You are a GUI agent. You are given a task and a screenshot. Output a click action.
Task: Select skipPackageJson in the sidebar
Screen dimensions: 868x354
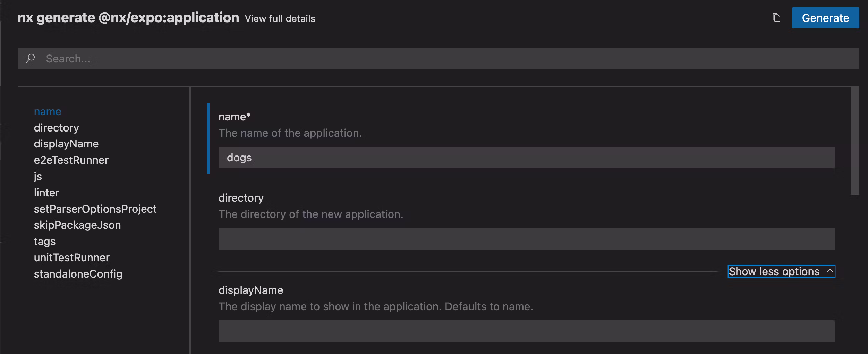tap(77, 225)
